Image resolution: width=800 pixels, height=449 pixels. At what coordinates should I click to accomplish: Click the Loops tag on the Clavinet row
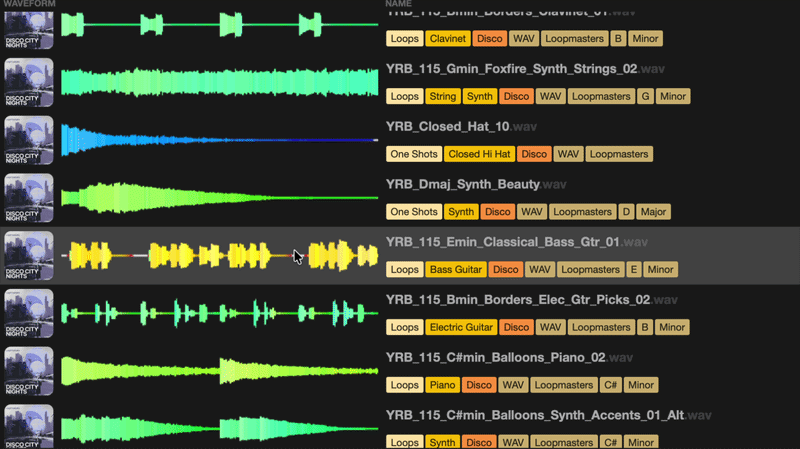[405, 39]
